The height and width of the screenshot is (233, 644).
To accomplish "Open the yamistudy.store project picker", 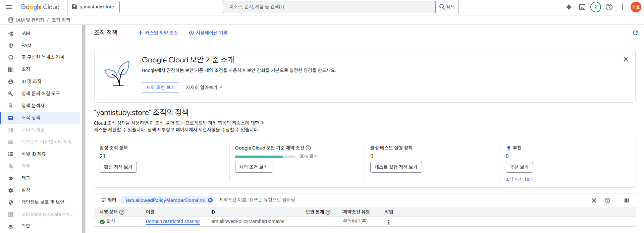I will pos(93,7).
